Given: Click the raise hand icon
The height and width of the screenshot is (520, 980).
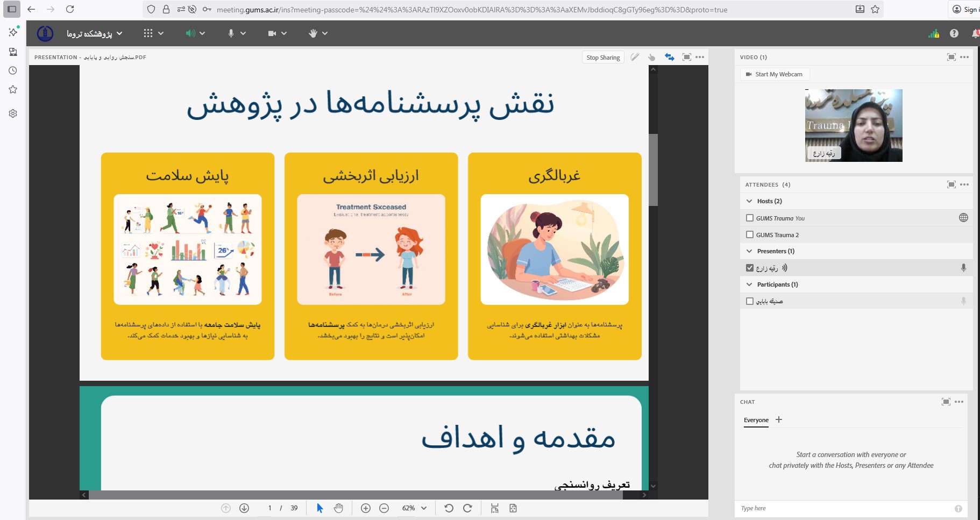Looking at the screenshot, I should 313,33.
